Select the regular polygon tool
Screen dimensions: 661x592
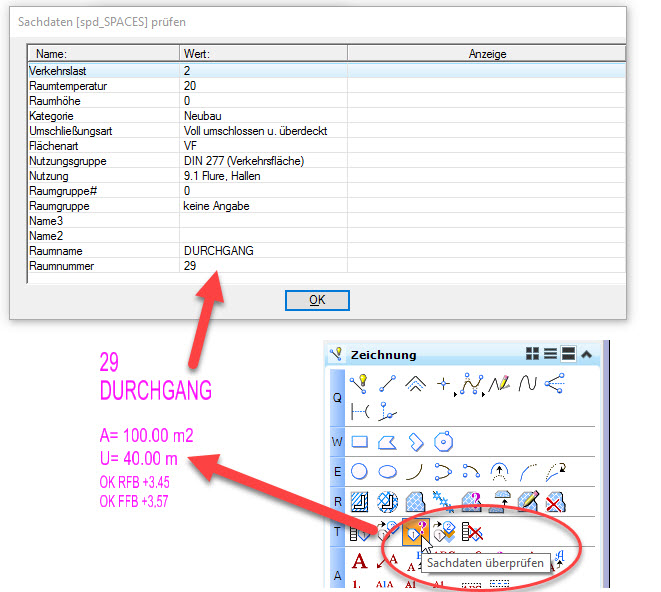click(443, 441)
